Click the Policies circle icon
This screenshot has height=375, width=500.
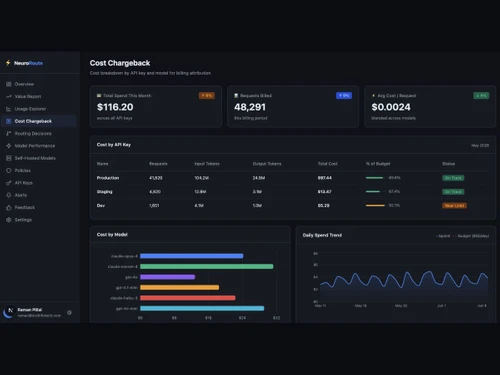(x=9, y=170)
